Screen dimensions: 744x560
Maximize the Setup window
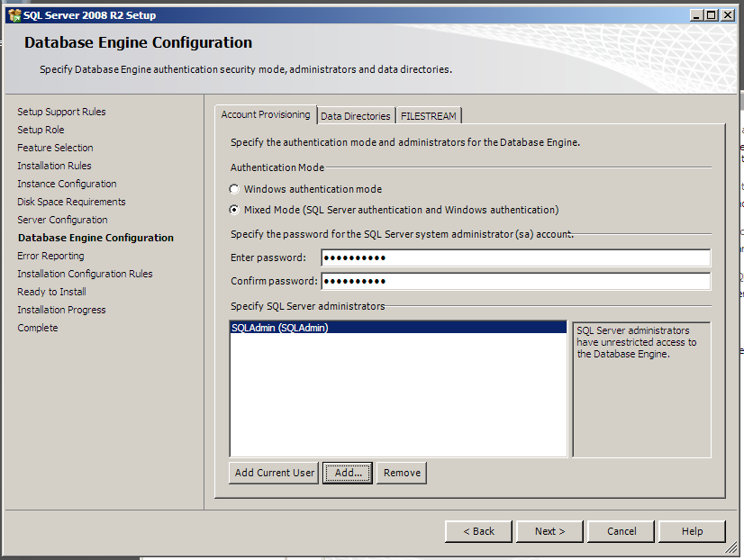coord(712,15)
